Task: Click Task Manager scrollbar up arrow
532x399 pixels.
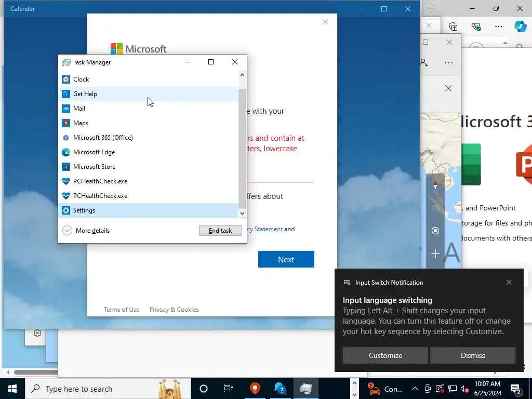Action: click(x=242, y=75)
